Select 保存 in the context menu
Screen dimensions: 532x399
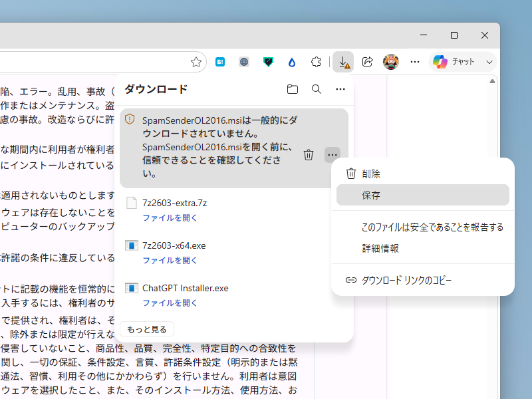coord(422,195)
